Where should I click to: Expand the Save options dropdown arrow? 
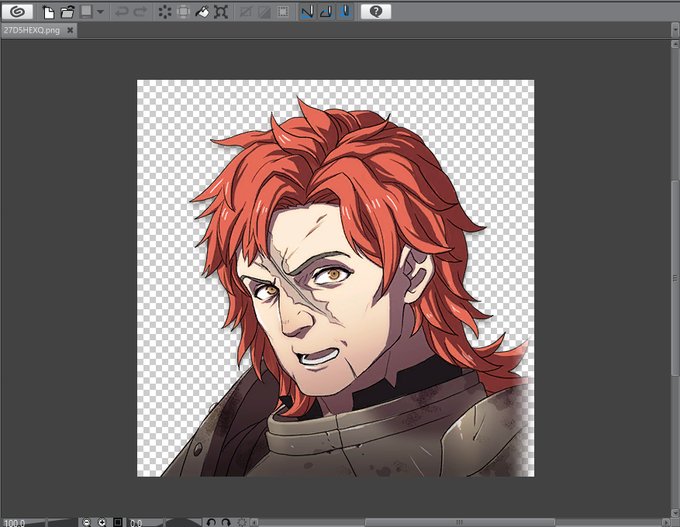pos(100,12)
